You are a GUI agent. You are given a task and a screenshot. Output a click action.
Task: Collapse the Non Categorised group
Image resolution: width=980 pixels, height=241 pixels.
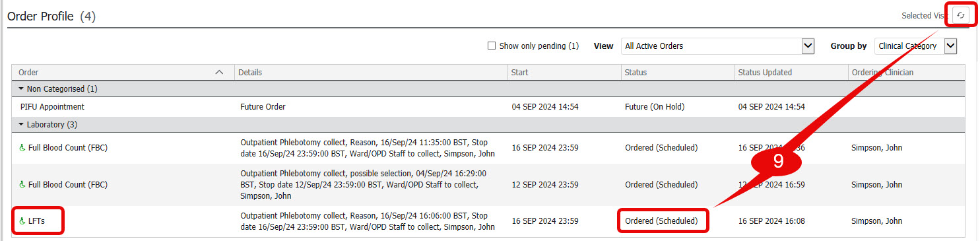point(21,89)
